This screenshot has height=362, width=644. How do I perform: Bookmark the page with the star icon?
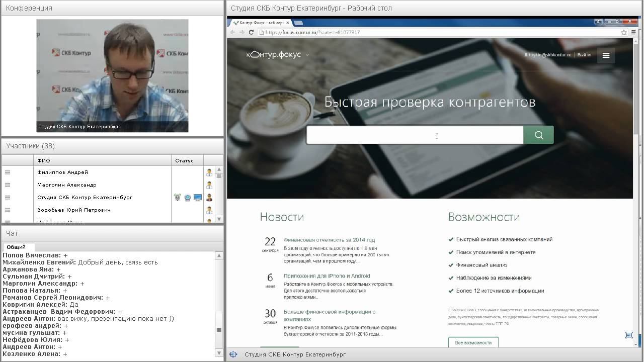point(624,32)
